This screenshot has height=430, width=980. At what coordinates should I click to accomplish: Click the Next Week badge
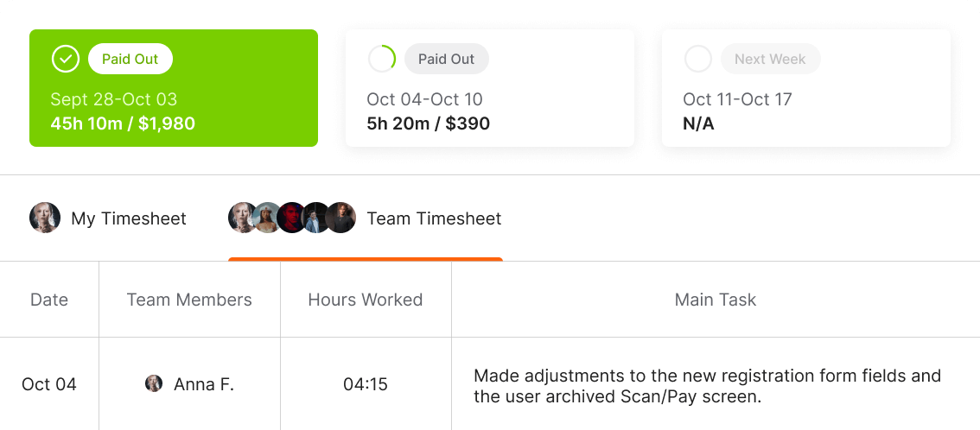pos(770,60)
